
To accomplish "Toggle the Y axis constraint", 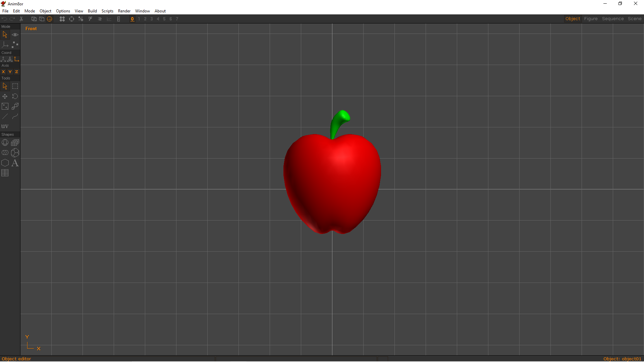I will 10,72.
